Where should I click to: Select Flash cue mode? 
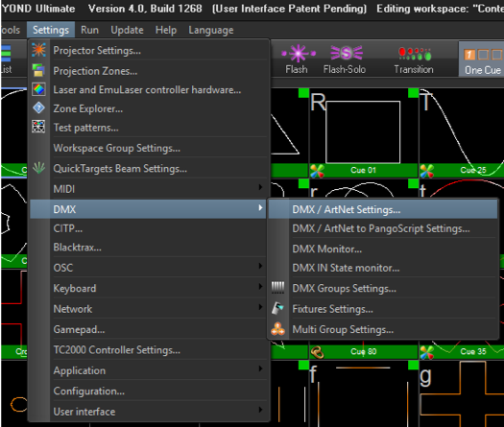[x=298, y=59]
